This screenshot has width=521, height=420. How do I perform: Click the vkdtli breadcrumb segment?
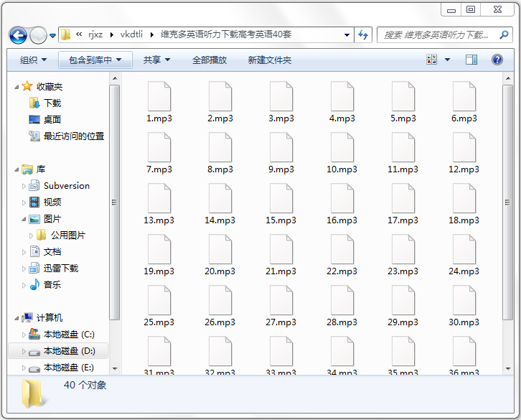coord(131,34)
